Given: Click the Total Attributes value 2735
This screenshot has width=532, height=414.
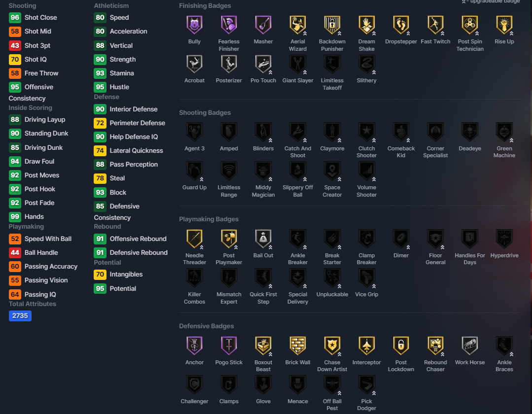Looking at the screenshot, I should 20,315.
